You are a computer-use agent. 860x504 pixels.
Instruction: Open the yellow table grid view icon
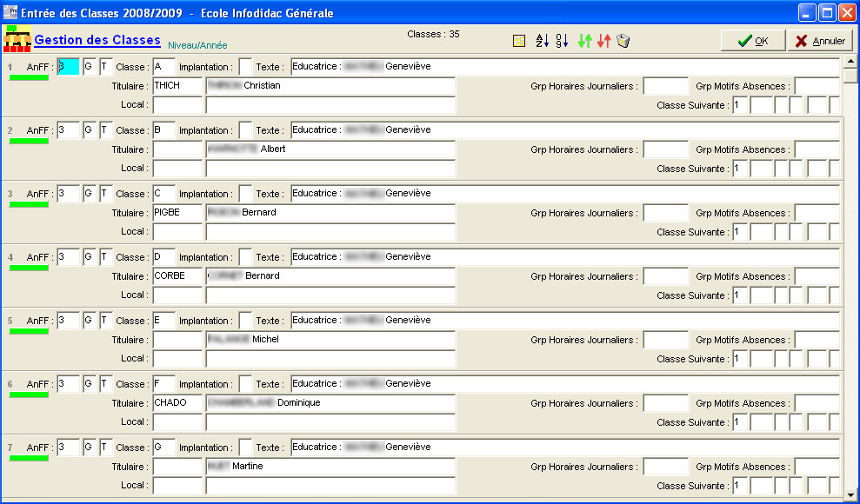coord(519,41)
